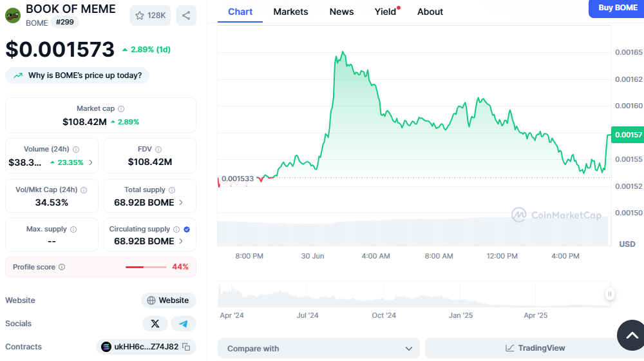This screenshot has width=644, height=361.
Task: Click the ukHH6c...Z74J82 contract address
Action: coord(146,347)
